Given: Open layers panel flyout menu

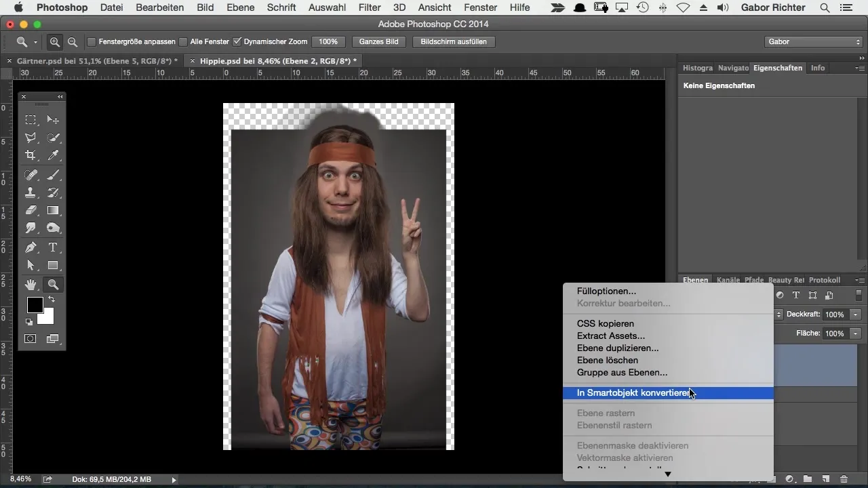Looking at the screenshot, I should [860, 280].
